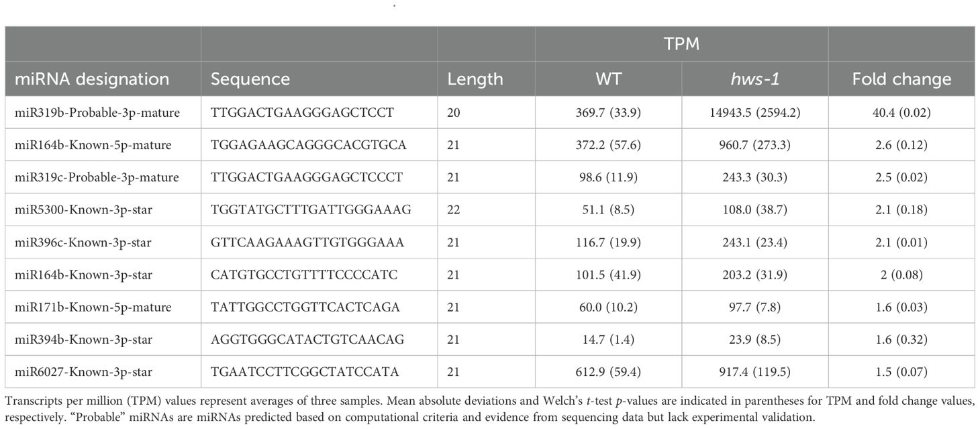
Task: Click the length value 22
Action: [x=454, y=210]
